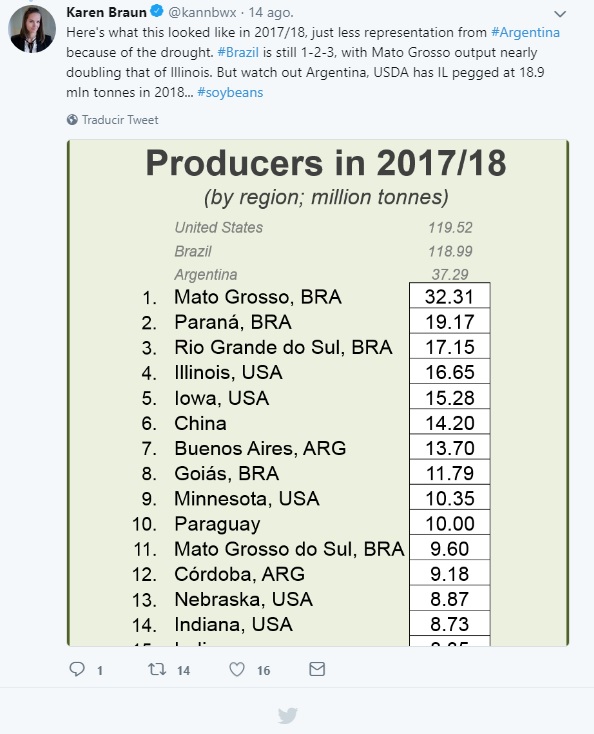Click the like count 16
This screenshot has height=734, width=594.
tap(264, 670)
